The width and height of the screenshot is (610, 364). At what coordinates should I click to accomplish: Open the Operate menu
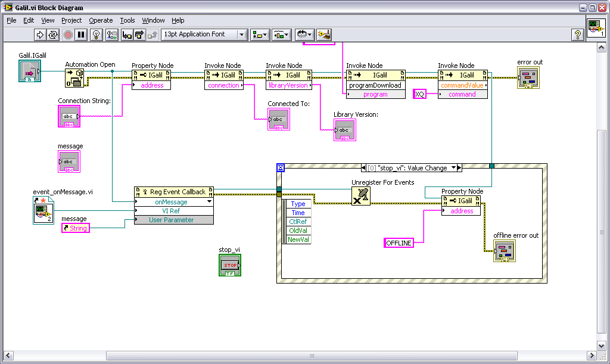pos(101,20)
